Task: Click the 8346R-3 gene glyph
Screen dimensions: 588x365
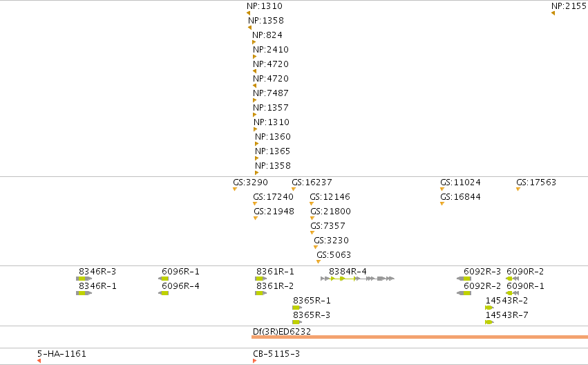Action: [84, 279]
